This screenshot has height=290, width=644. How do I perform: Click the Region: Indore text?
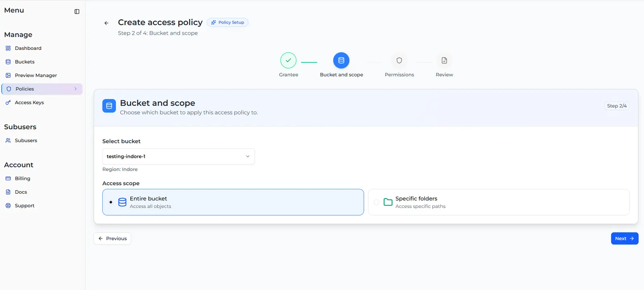(120, 170)
